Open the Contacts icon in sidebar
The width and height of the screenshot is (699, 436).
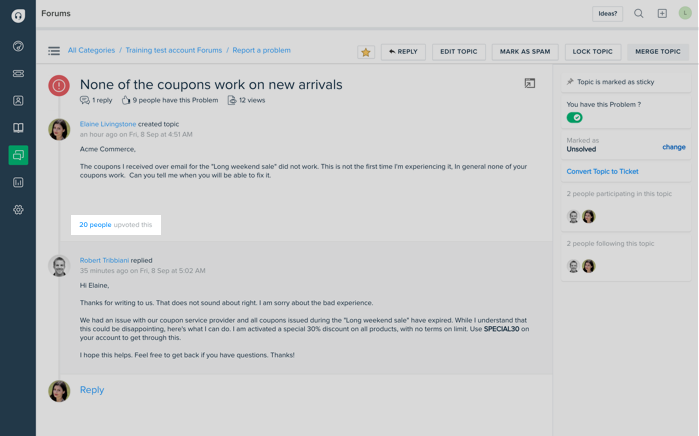(x=18, y=101)
